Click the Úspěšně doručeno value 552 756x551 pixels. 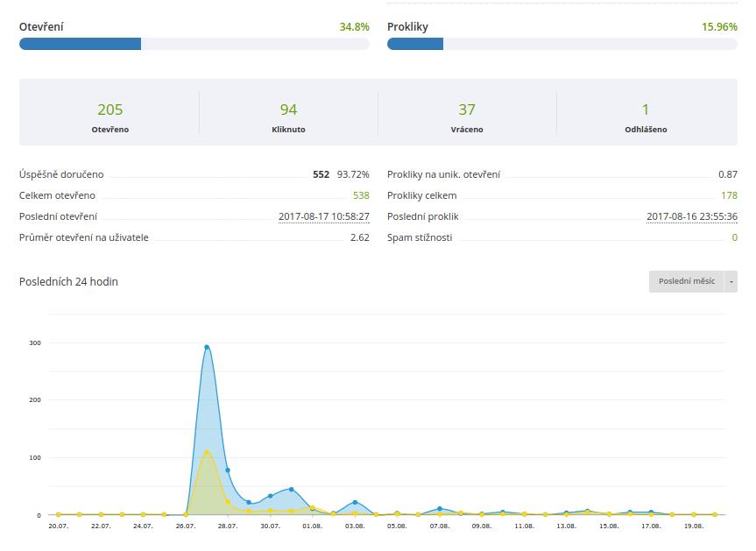321,174
